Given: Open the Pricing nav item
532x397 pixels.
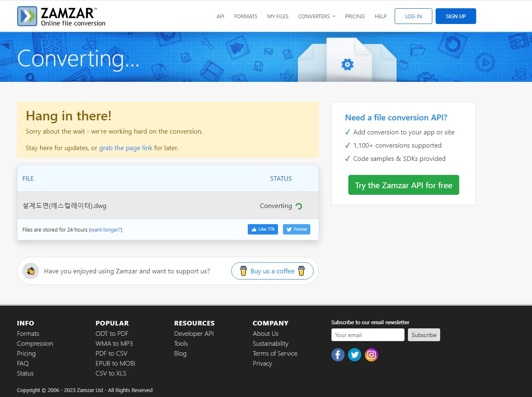Looking at the screenshot, I should click(355, 17).
